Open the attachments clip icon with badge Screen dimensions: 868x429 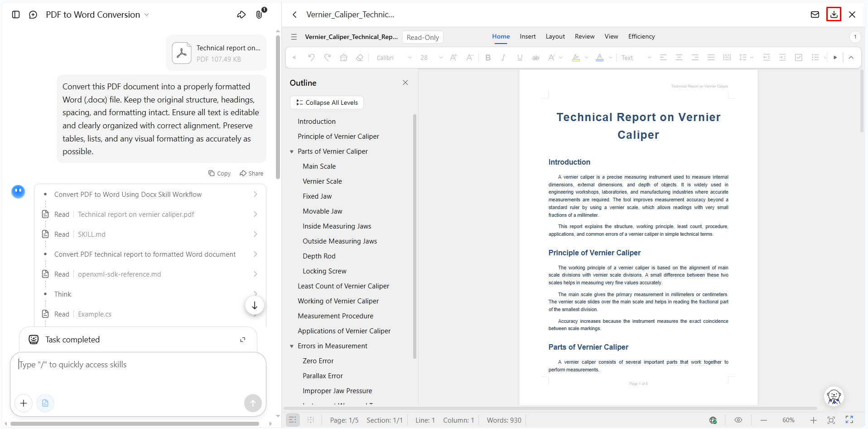(260, 14)
